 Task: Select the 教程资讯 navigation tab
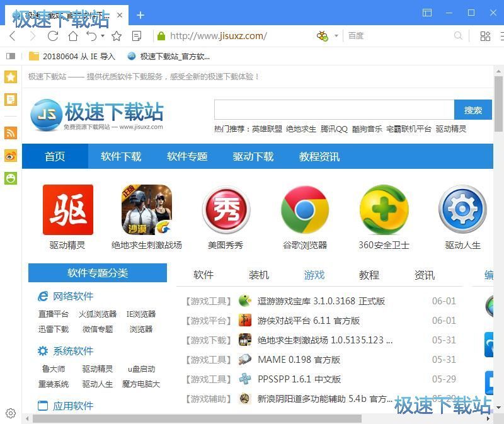(319, 156)
